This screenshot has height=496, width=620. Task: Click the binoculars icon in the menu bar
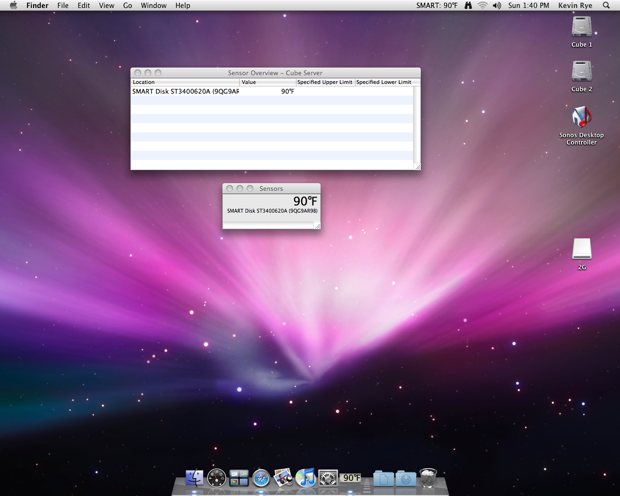click(468, 5)
